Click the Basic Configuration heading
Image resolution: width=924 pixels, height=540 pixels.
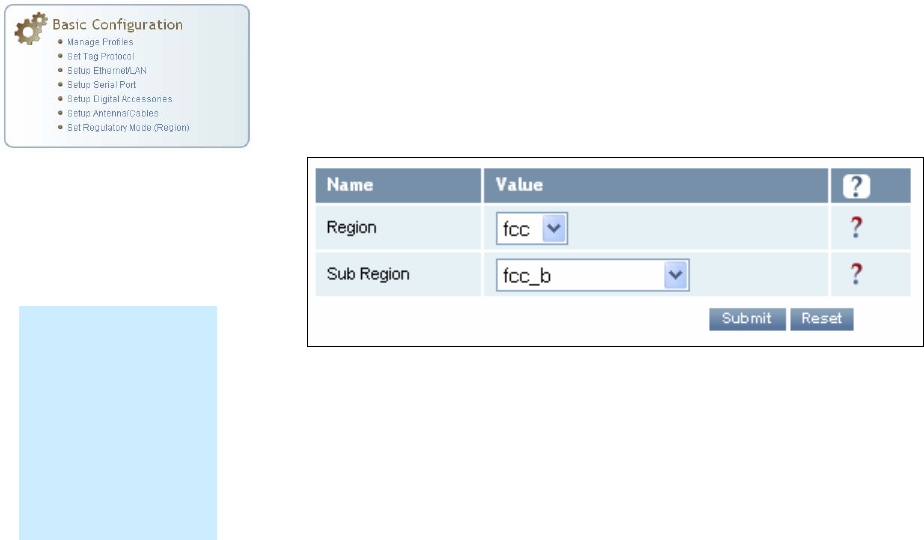117,25
